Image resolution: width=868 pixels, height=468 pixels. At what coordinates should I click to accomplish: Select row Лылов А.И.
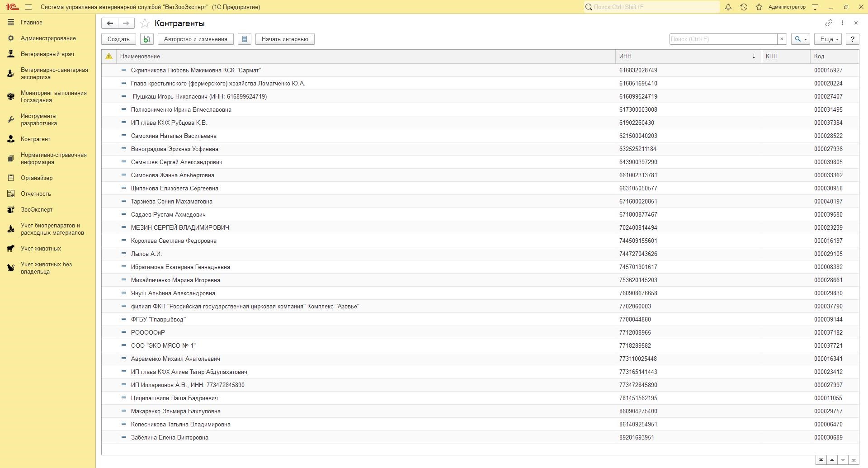point(480,254)
